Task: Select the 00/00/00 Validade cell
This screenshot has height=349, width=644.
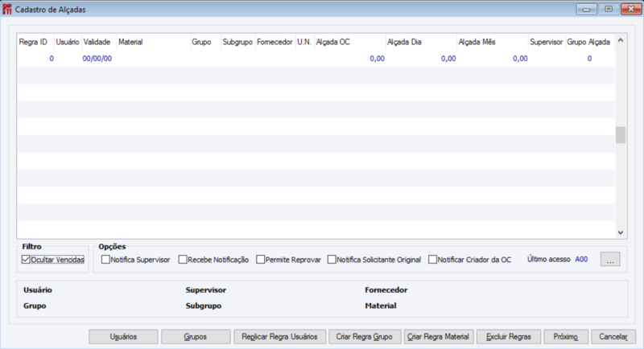Action: 97,59
